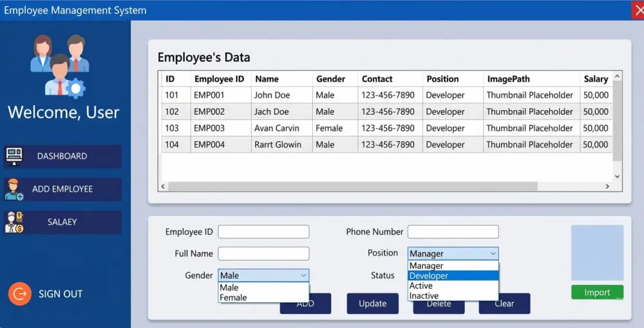Viewport: 644px width, 328px height.
Task: Click the Salary column header
Action: pyautogui.click(x=596, y=79)
